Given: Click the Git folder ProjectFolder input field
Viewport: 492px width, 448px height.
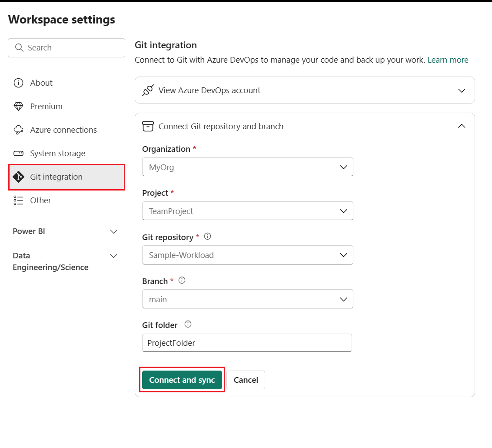Looking at the screenshot, I should coord(247,343).
